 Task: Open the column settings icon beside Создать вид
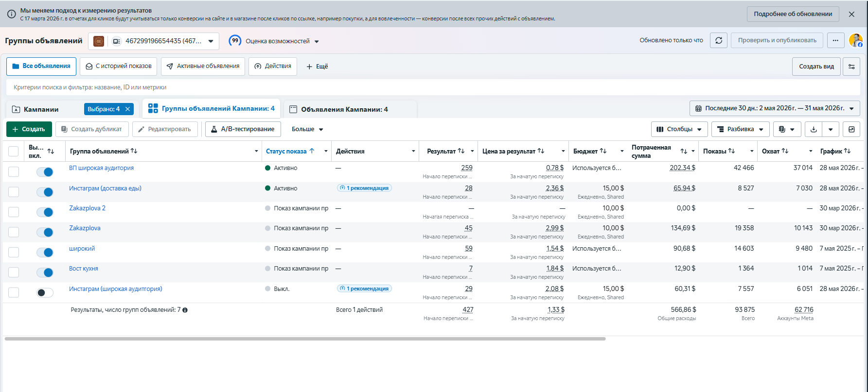pyautogui.click(x=851, y=67)
